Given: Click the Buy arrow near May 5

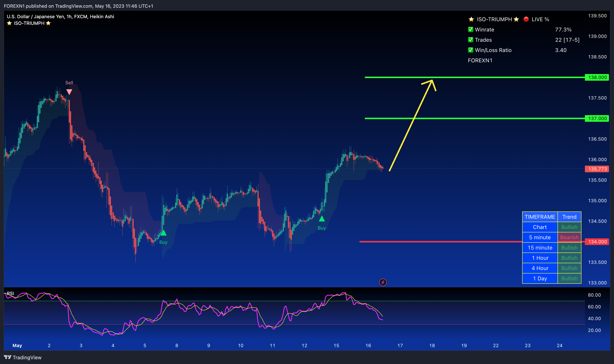Looking at the screenshot, I should pyautogui.click(x=163, y=233).
